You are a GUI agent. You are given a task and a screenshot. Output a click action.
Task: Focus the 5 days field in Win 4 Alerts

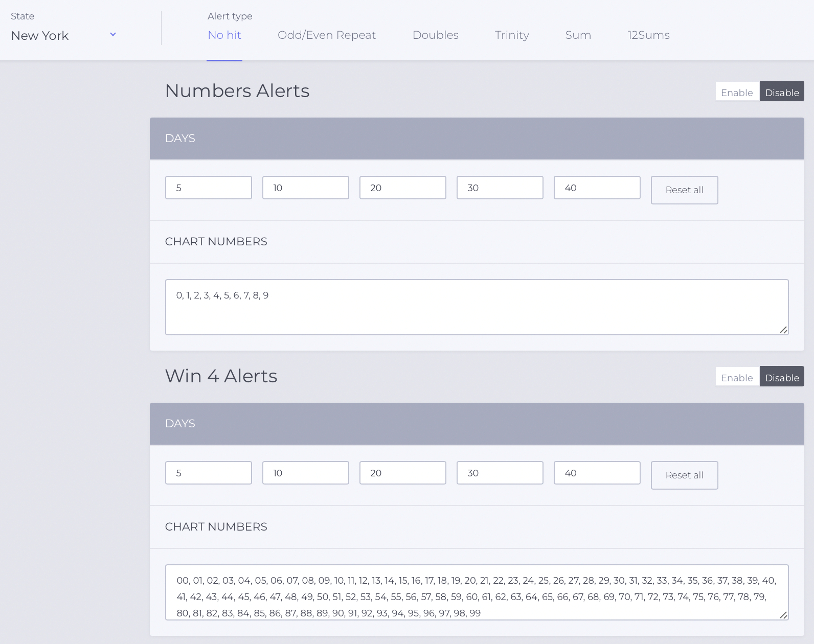[x=209, y=473]
